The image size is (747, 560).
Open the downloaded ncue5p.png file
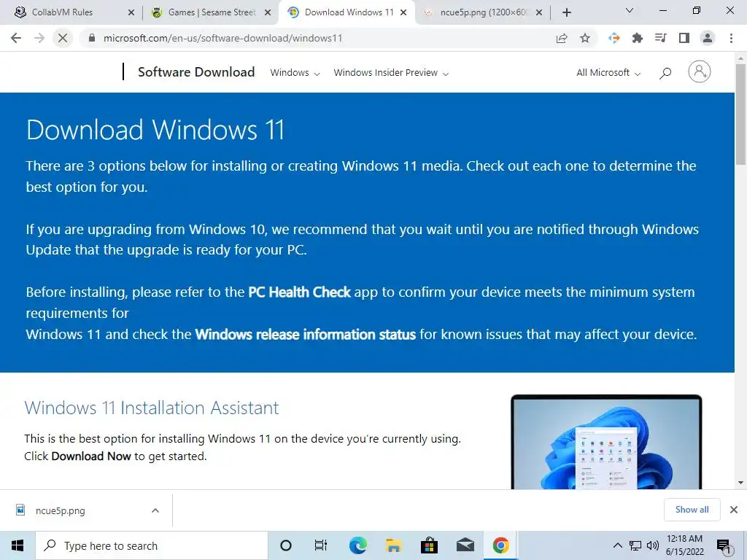61,510
